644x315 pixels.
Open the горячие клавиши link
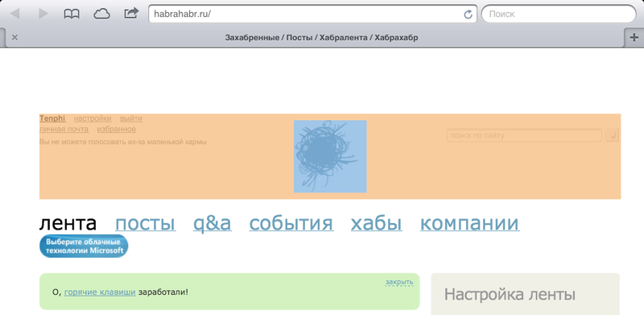pos(100,292)
